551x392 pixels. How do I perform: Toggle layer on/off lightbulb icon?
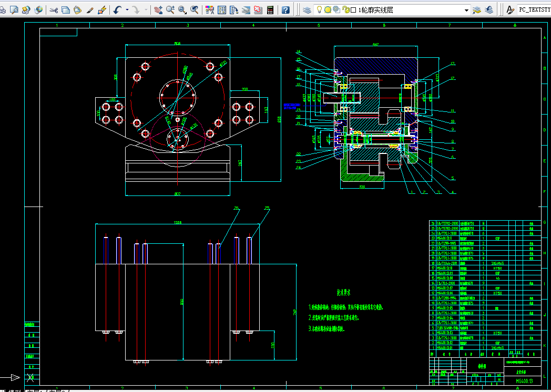click(319, 9)
